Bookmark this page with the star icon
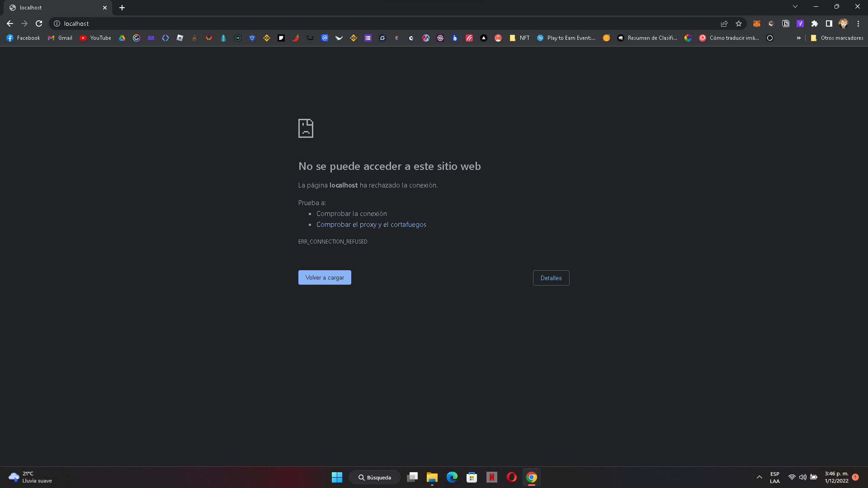The height and width of the screenshot is (488, 868). coord(739,23)
